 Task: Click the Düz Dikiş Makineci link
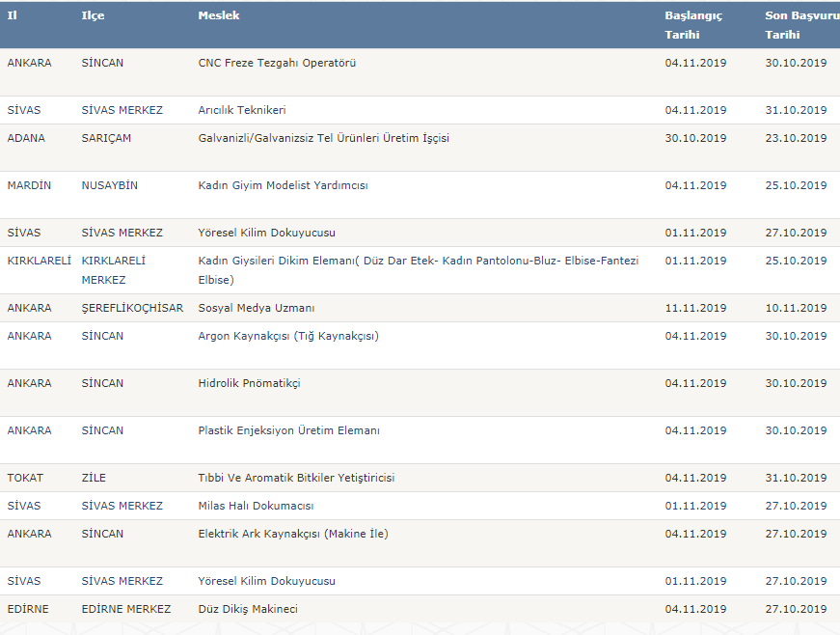pos(248,609)
